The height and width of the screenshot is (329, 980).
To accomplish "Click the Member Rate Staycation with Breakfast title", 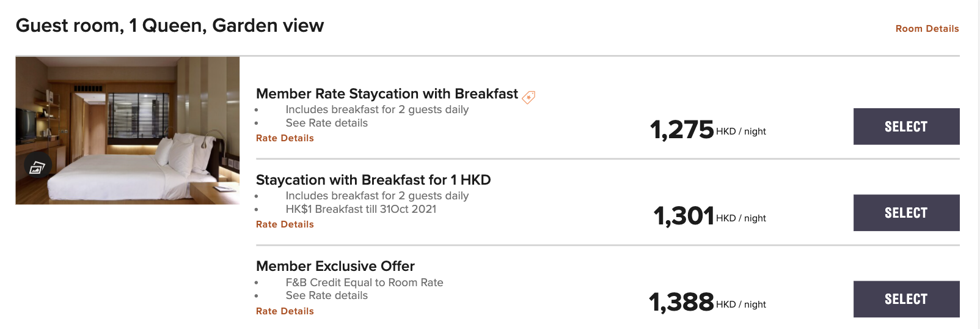I will pos(387,94).
